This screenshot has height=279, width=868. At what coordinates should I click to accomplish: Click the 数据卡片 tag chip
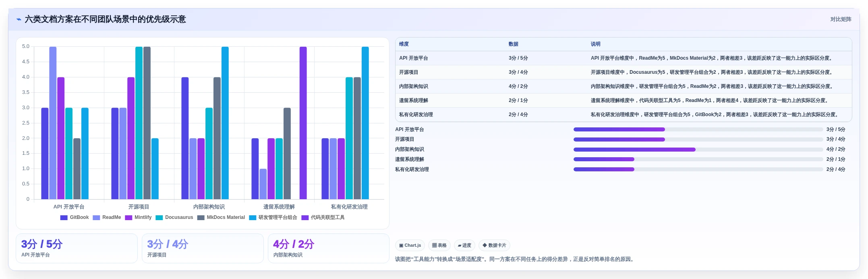(x=494, y=245)
